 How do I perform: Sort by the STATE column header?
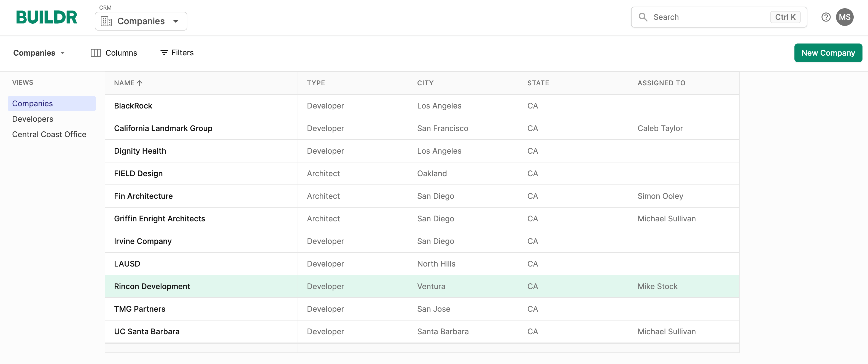point(538,83)
